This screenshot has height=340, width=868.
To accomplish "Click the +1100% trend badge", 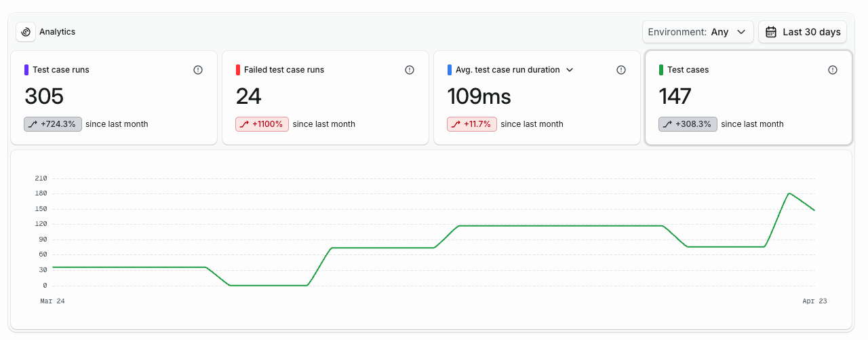I will point(262,124).
